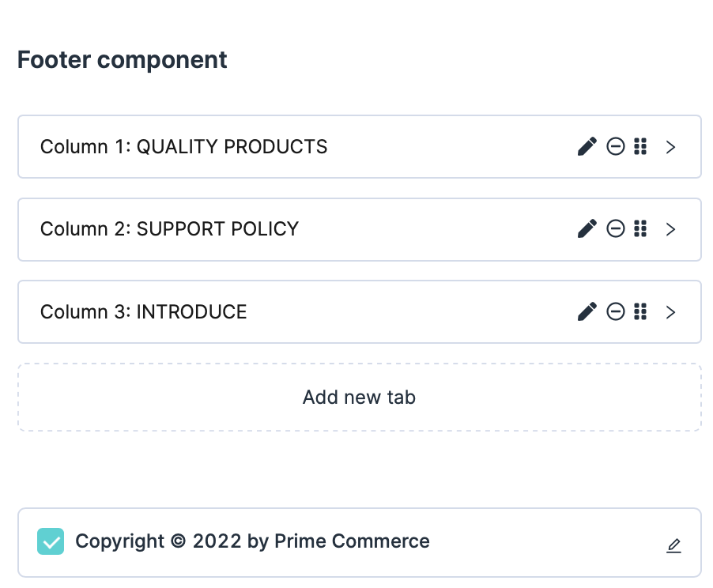713x588 pixels.
Task: Select the Column 3: INTRODUCE label
Action: 143,312
